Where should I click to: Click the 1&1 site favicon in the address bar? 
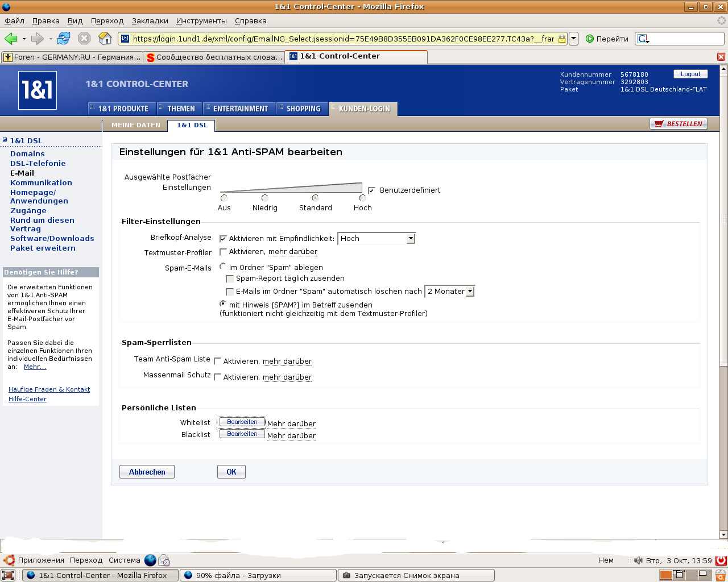[x=125, y=39]
